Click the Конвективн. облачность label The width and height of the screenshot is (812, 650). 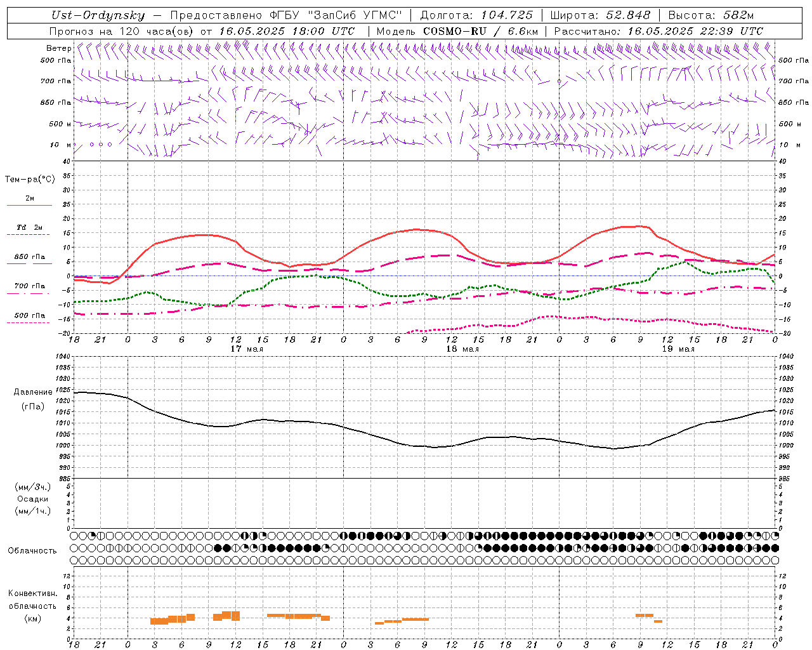tap(33, 600)
